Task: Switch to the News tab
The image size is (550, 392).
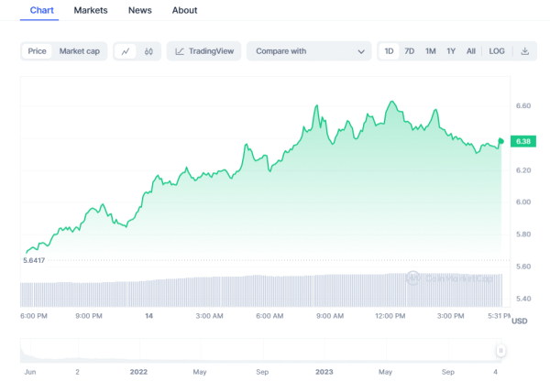Action: pyautogui.click(x=140, y=10)
